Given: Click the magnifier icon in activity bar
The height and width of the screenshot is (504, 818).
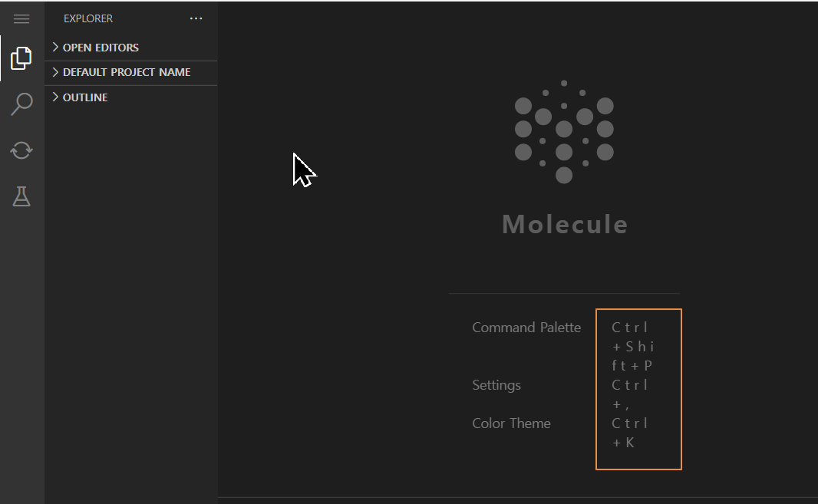Looking at the screenshot, I should (x=21, y=104).
